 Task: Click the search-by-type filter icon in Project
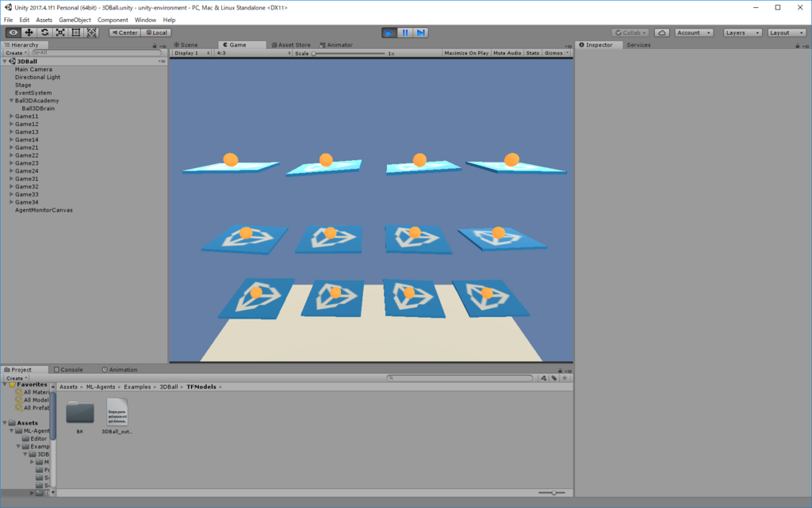(x=543, y=378)
